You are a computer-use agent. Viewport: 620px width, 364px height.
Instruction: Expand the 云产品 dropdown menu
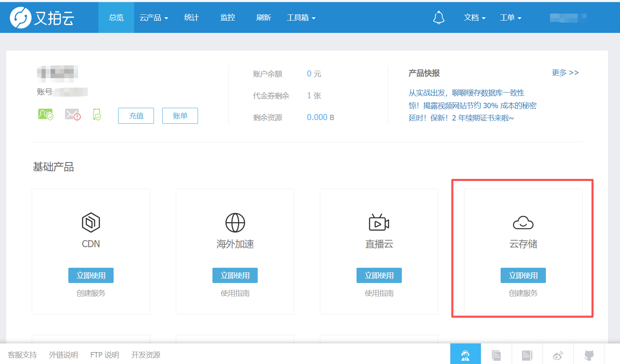click(x=154, y=18)
